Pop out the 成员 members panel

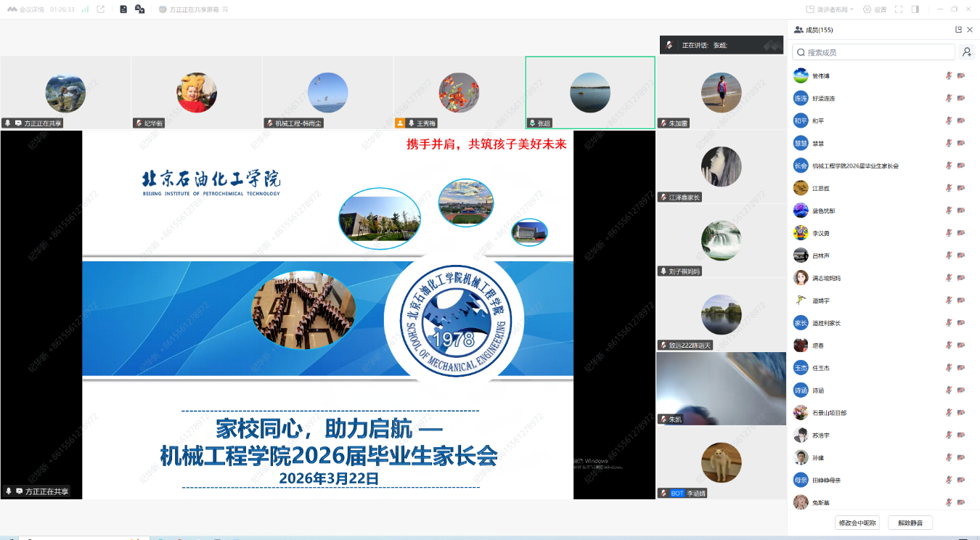pyautogui.click(x=958, y=30)
